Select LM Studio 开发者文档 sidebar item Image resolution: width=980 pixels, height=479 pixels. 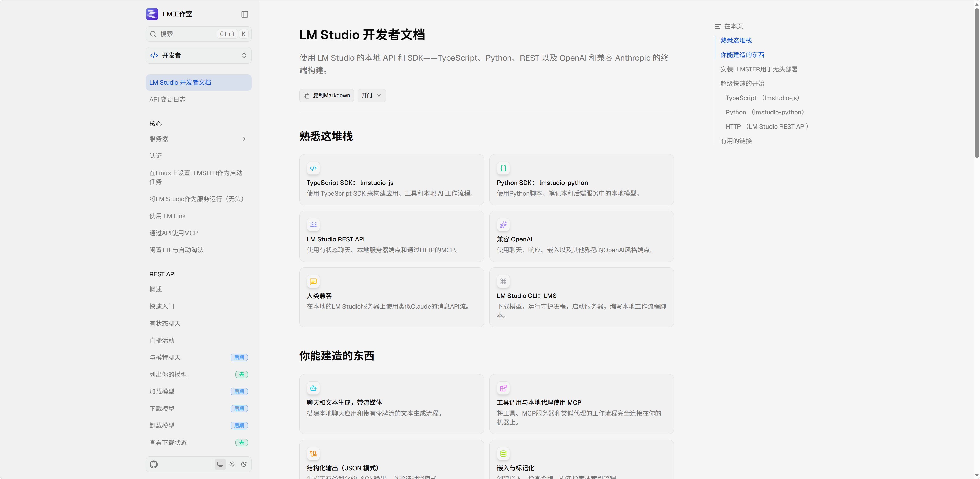click(x=199, y=82)
